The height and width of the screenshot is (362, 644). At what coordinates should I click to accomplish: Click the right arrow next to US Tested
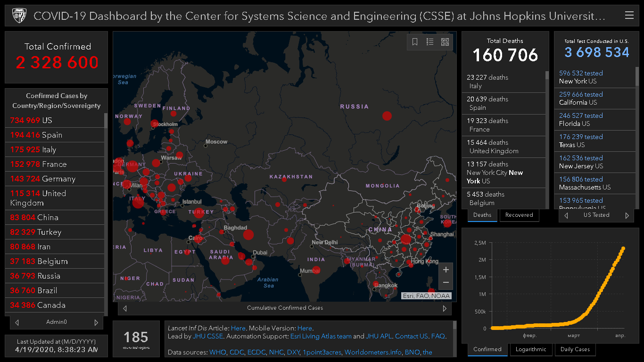tap(627, 215)
